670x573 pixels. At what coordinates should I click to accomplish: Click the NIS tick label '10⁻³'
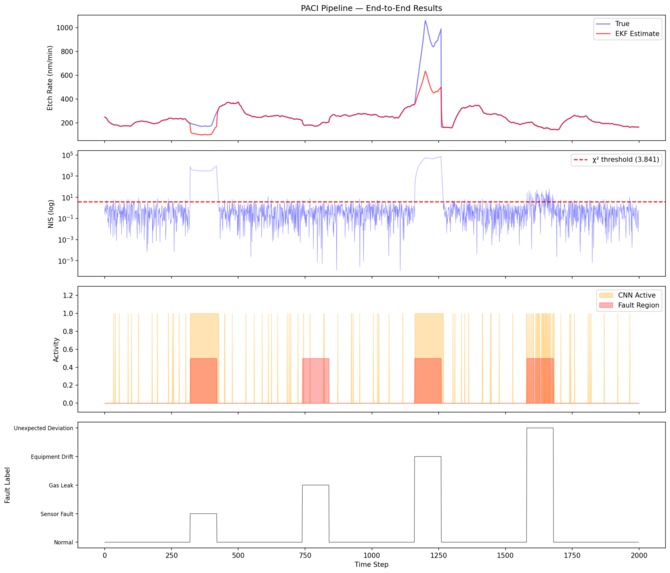click(x=66, y=239)
